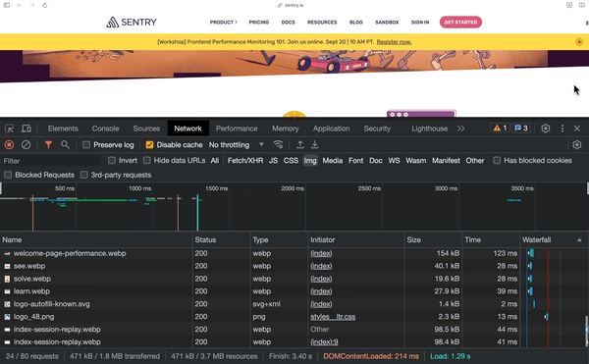Go back in browser
The height and width of the screenshot is (364, 589).
[20, 5]
